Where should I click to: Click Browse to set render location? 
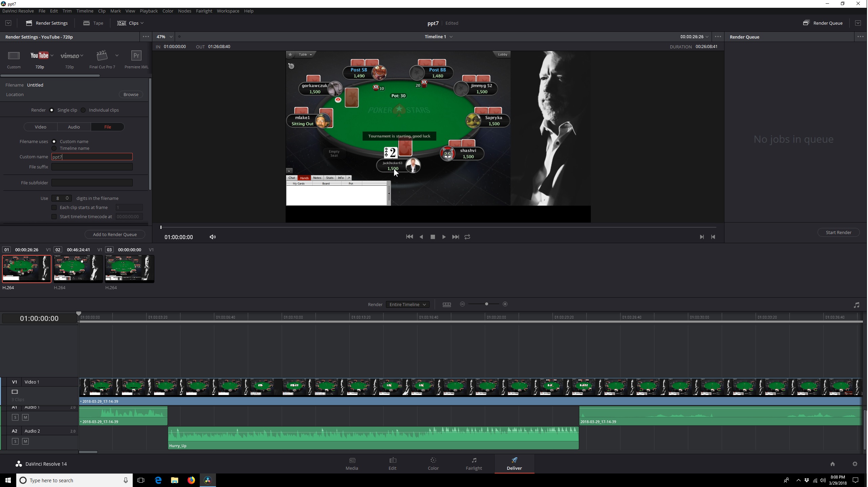(x=131, y=94)
